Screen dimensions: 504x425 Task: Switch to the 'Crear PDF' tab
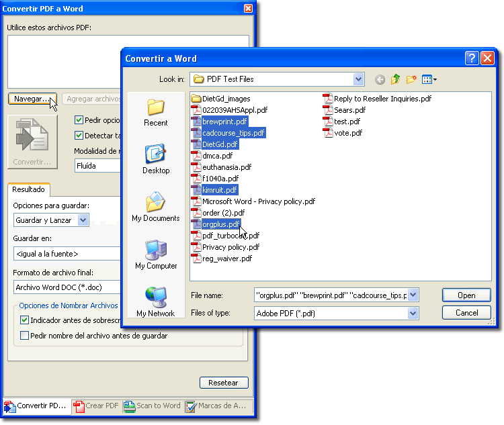(96, 406)
